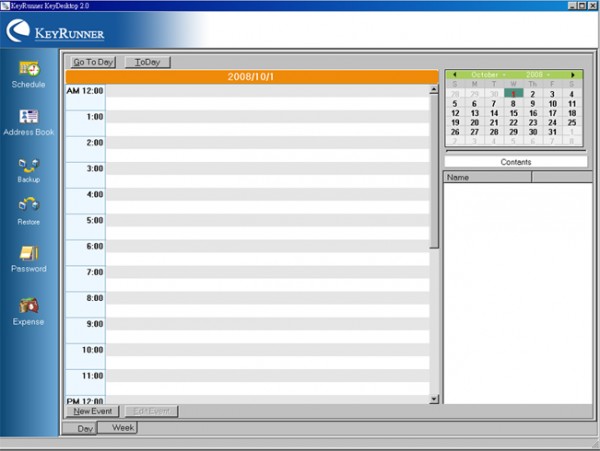
Task: Click the Name column header
Action: (488, 177)
